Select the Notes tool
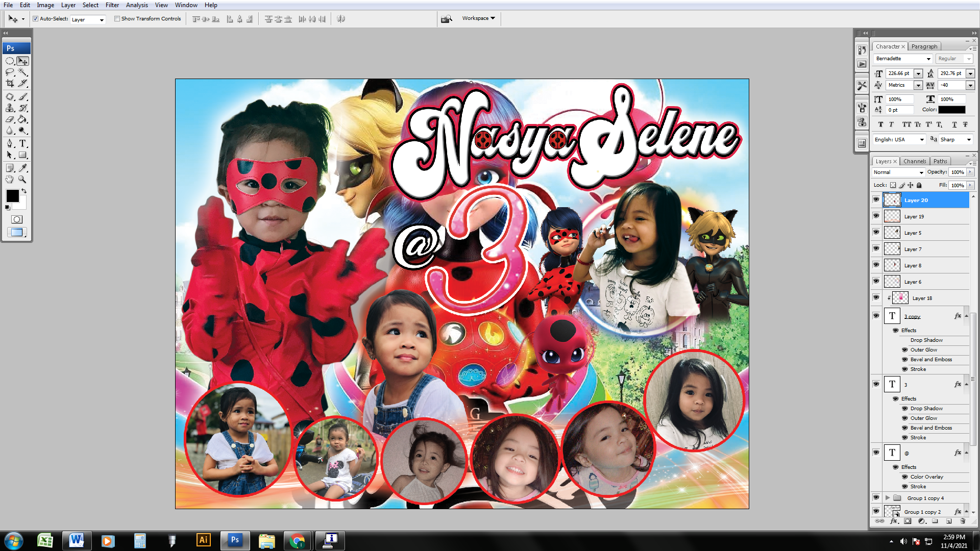 [x=10, y=168]
